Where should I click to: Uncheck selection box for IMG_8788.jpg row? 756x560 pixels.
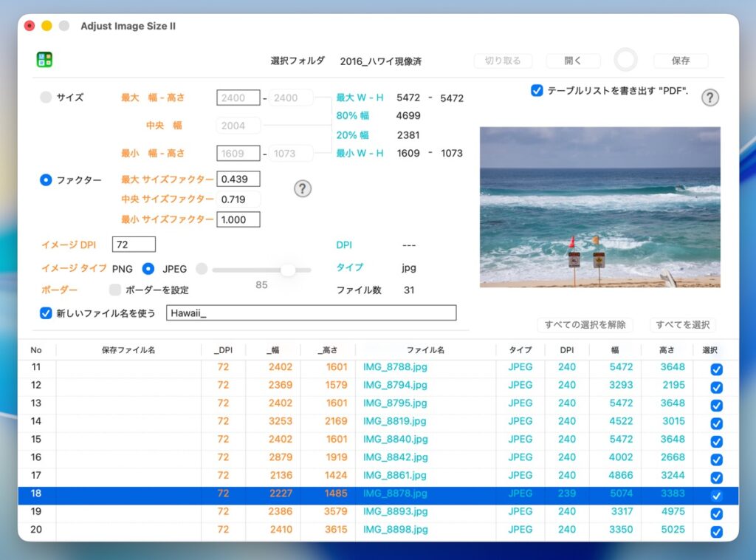(715, 369)
